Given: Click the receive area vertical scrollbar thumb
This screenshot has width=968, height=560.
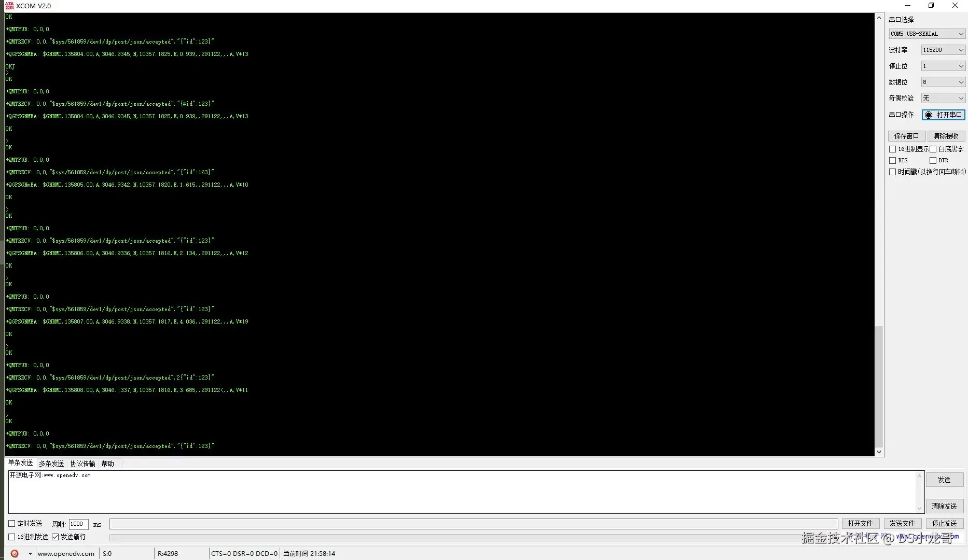Looking at the screenshot, I should point(879,386).
